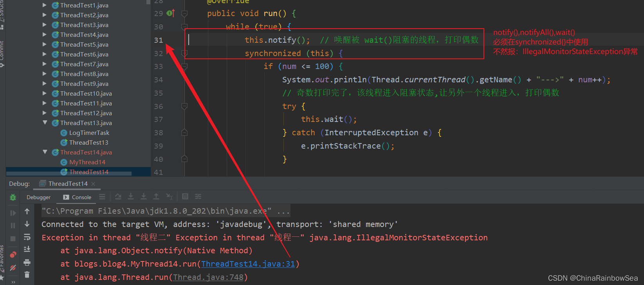
Task: Close the ThreadTest14 debug session tab
Action: point(93,183)
